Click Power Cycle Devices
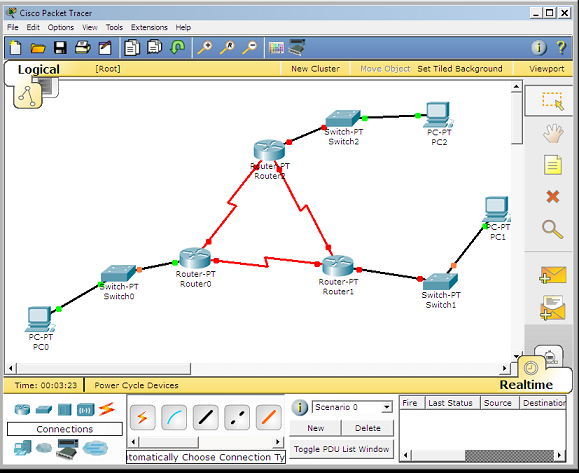The image size is (579, 473). tap(136, 385)
